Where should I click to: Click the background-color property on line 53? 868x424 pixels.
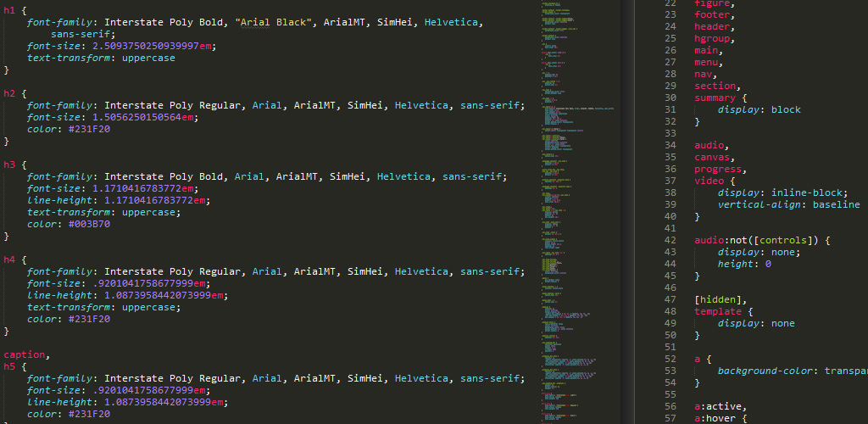[765, 371]
